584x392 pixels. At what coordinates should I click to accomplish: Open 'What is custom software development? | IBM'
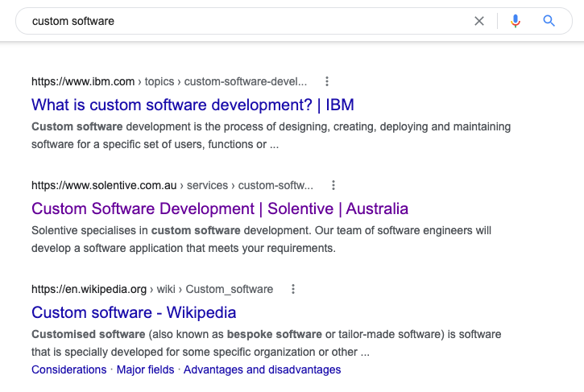pos(193,105)
